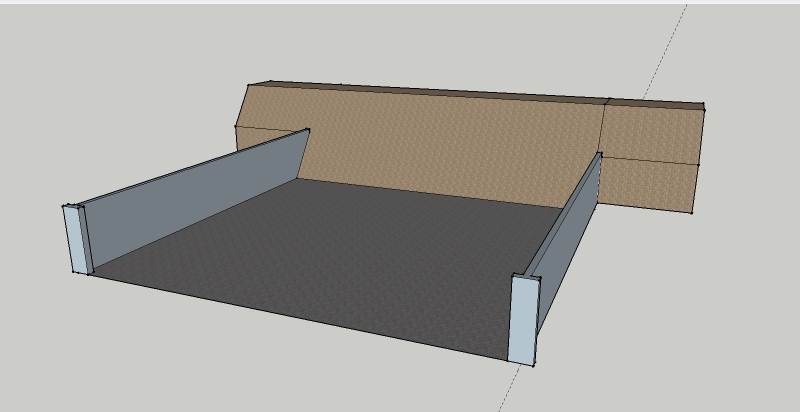Select the light blue post on left wall
The width and height of the screenshot is (800, 412).
[76, 239]
